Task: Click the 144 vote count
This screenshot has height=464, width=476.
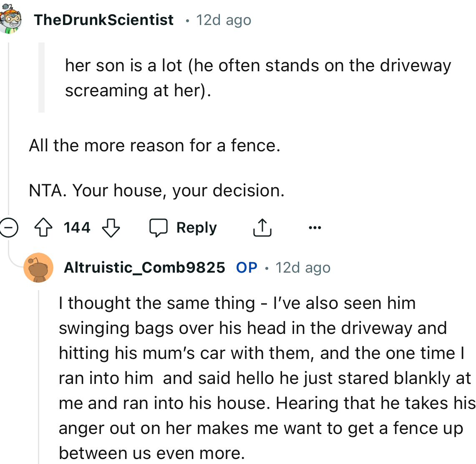Action: 77,228
